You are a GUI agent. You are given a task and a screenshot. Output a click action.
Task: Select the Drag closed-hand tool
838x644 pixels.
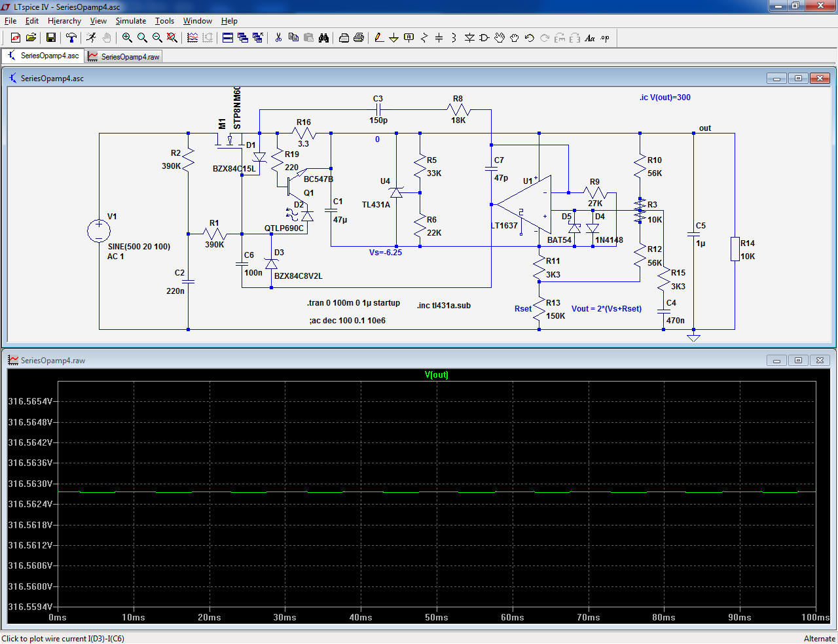(x=515, y=38)
